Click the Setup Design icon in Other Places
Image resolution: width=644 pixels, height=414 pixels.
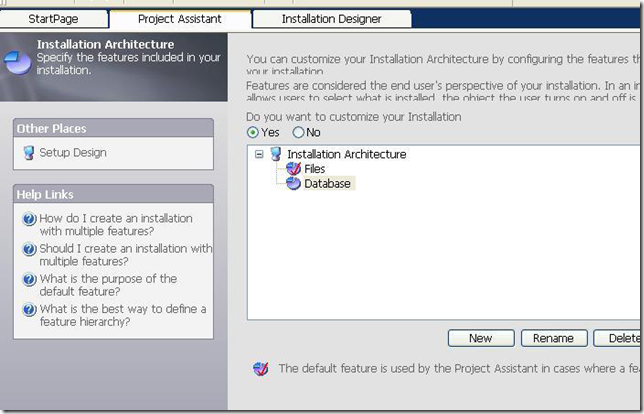pyautogui.click(x=29, y=153)
